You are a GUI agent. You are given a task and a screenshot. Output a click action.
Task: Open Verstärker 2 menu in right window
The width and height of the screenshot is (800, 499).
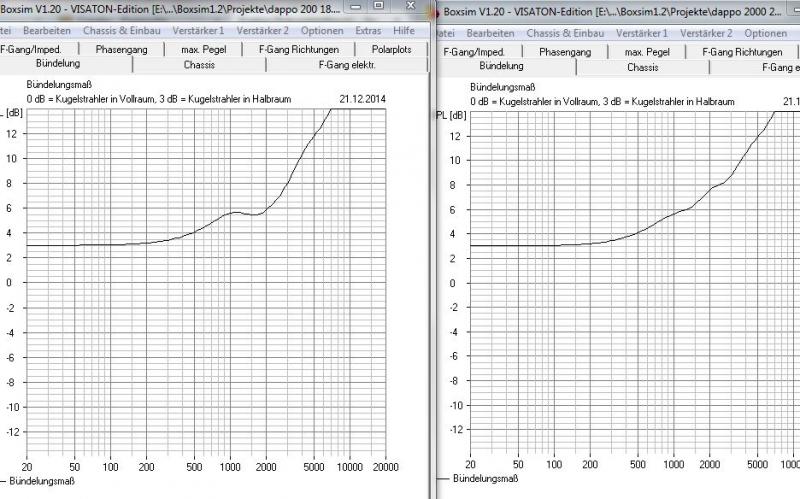click(706, 33)
